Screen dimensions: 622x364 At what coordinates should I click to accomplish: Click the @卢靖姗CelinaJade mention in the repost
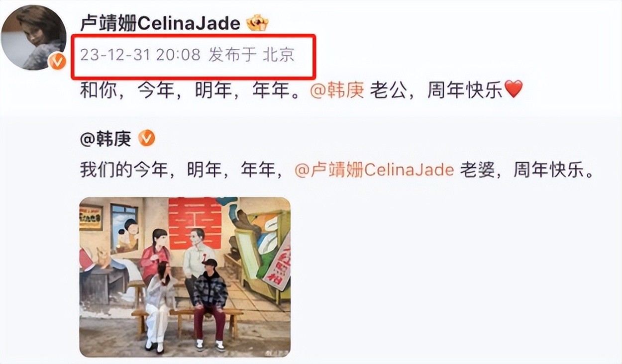(x=374, y=171)
